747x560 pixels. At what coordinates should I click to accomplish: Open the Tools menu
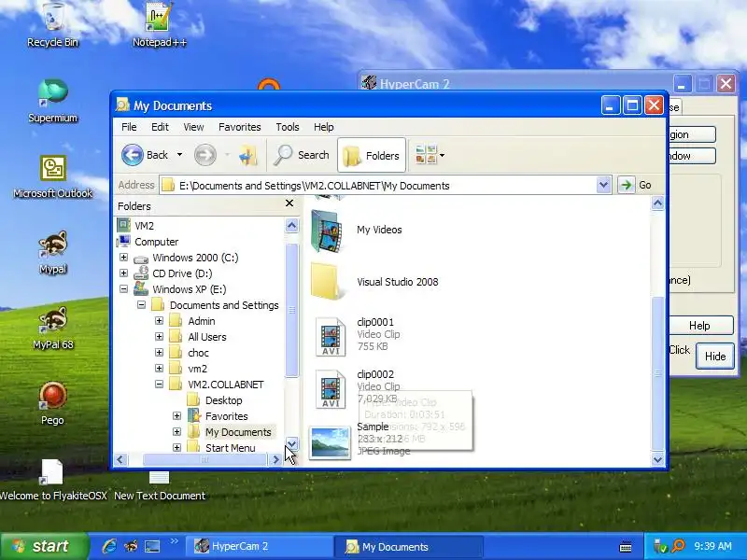point(288,127)
